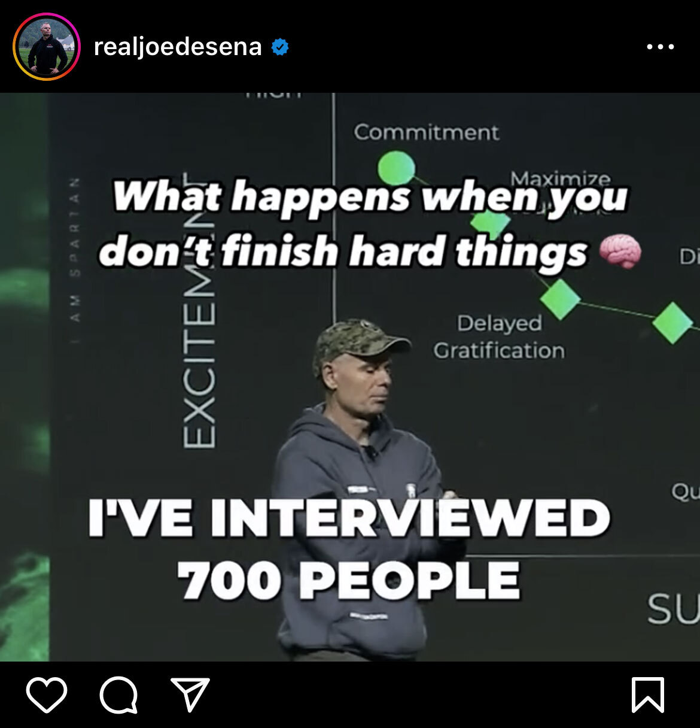The image size is (700, 728).
Task: Like the post with the heart icon
Action: click(x=47, y=695)
